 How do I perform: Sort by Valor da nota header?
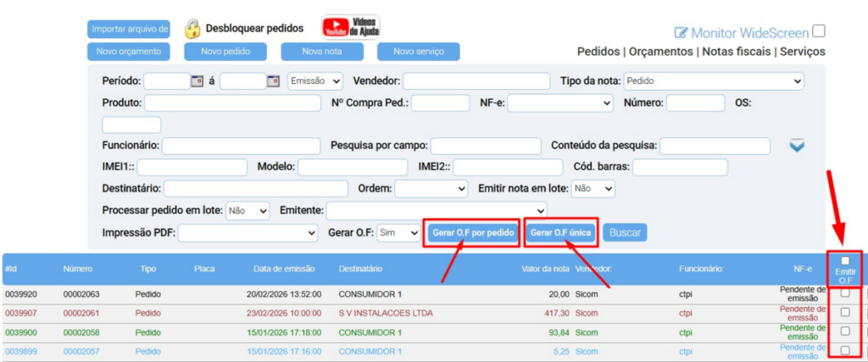click(x=545, y=269)
